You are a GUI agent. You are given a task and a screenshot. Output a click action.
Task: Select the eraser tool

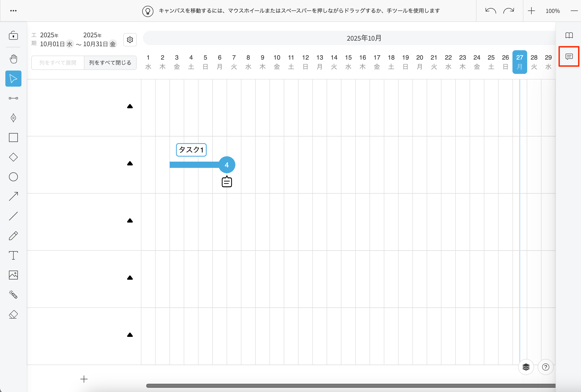click(x=13, y=314)
